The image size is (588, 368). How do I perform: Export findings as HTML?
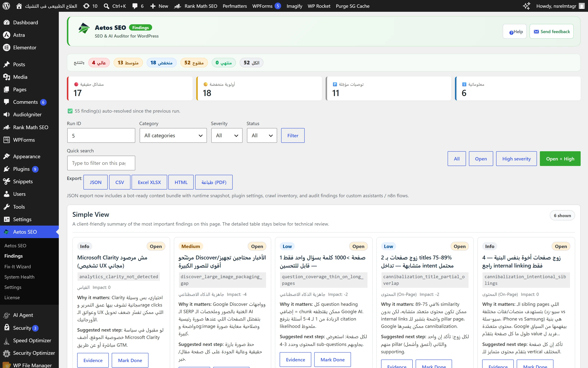pos(181,182)
